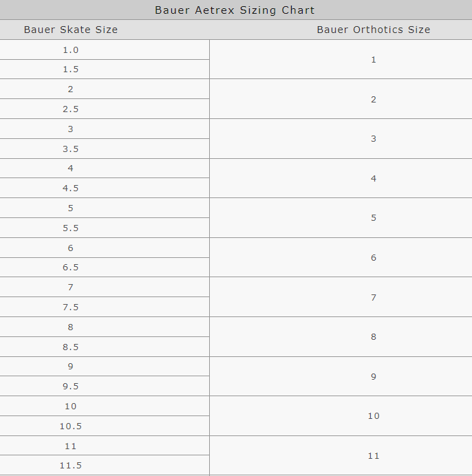
Task: Click skate size 4.5 cell
Action: (x=71, y=188)
